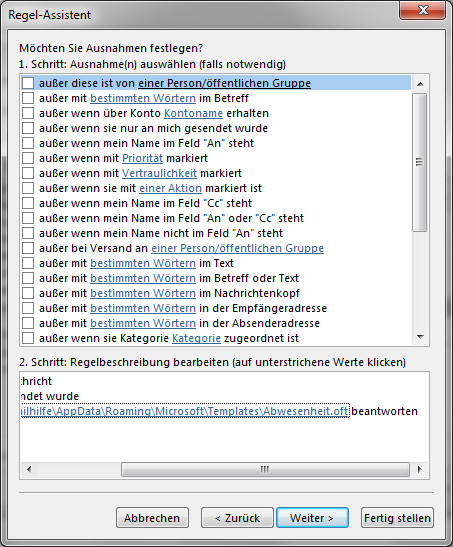Screen dimensions: 453x547
Task: Click 'bestimmten Wörtern' link in Nachrichtenkopf row
Action: coord(143,293)
